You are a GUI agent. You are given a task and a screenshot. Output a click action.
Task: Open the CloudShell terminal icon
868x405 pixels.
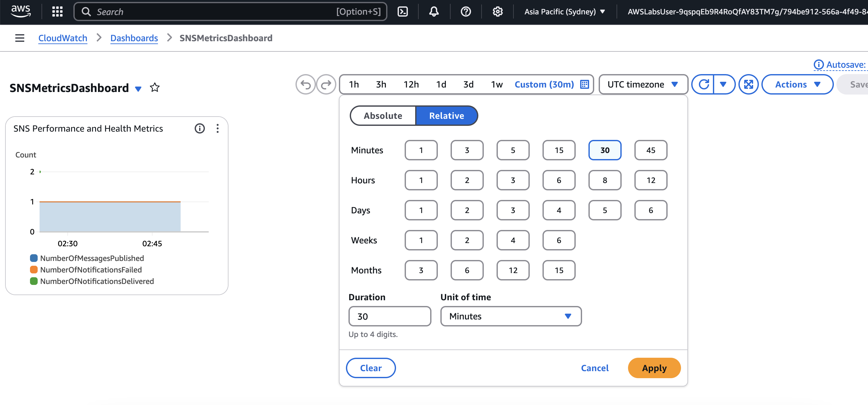(x=403, y=11)
